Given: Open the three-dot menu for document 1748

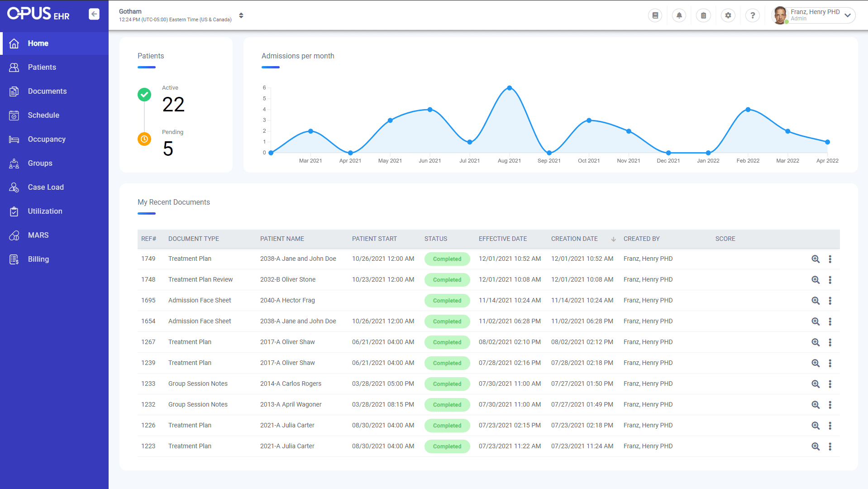Looking at the screenshot, I should pos(830,280).
